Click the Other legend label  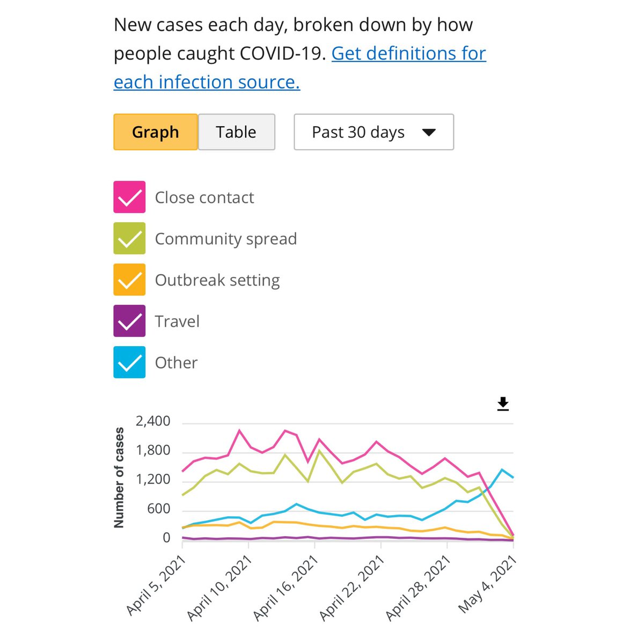[x=176, y=363]
